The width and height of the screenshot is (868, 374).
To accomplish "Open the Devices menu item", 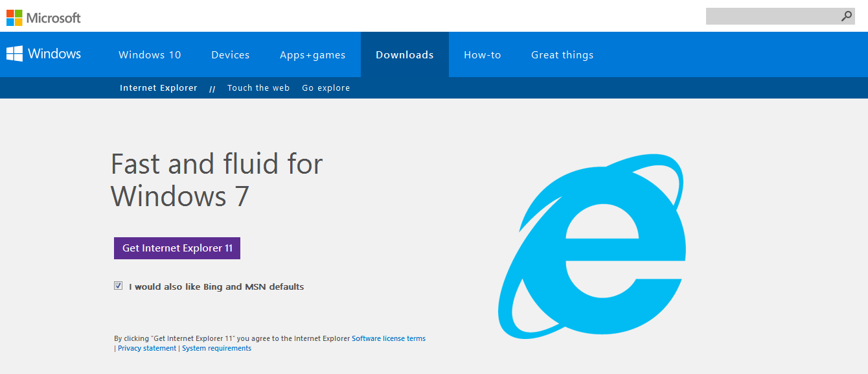I will click(230, 55).
